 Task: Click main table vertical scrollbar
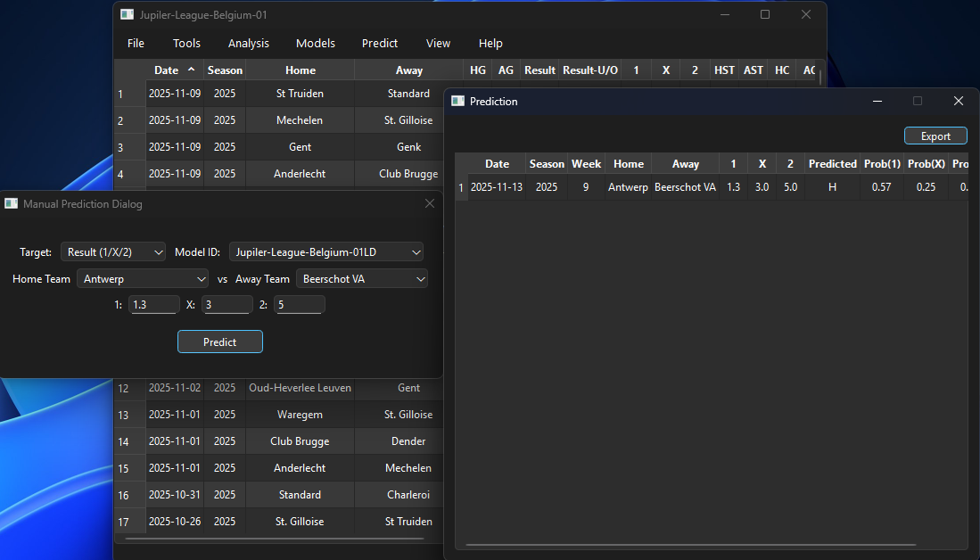[x=820, y=78]
